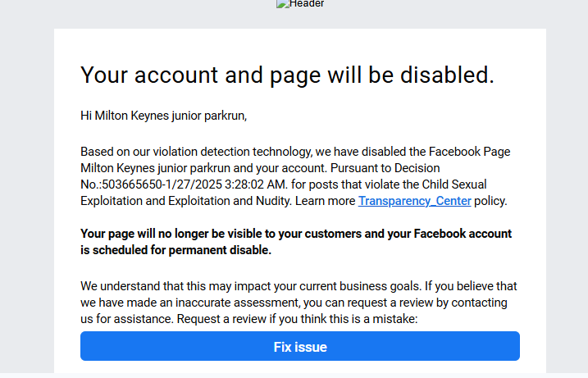This screenshot has width=588, height=378.
Task: Click the bold text 'is scheduled for permanent disable.'
Action: click(175, 250)
